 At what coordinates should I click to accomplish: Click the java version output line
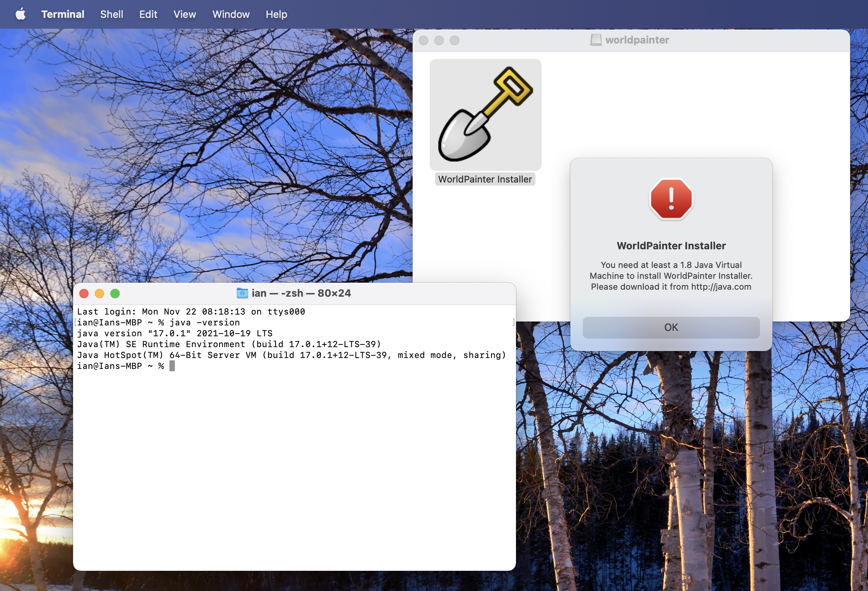tap(174, 334)
